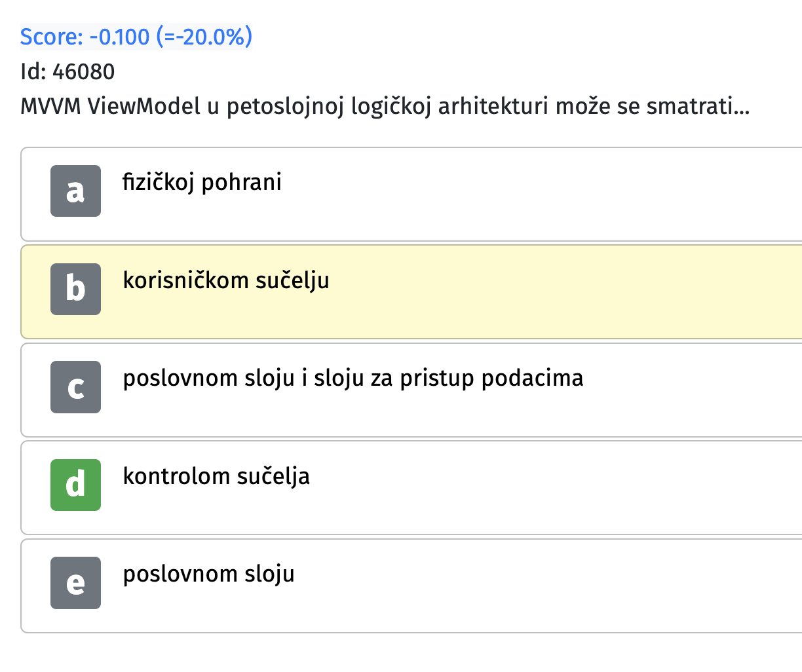Click the question Id 46080 text
The width and height of the screenshot is (802, 672).
[x=67, y=71]
